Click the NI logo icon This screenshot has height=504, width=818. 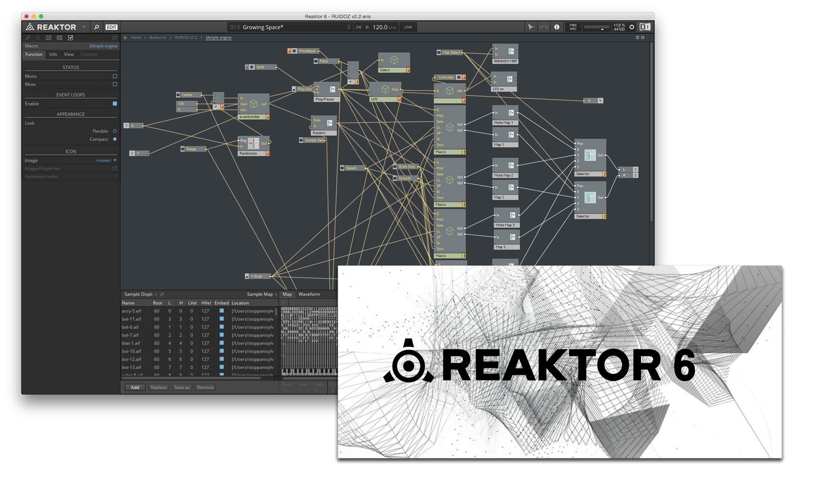(x=645, y=27)
